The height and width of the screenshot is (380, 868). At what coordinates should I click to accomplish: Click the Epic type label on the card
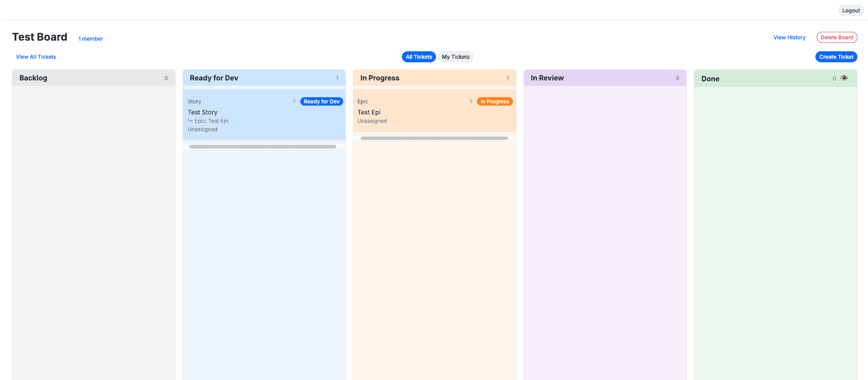pyautogui.click(x=363, y=102)
